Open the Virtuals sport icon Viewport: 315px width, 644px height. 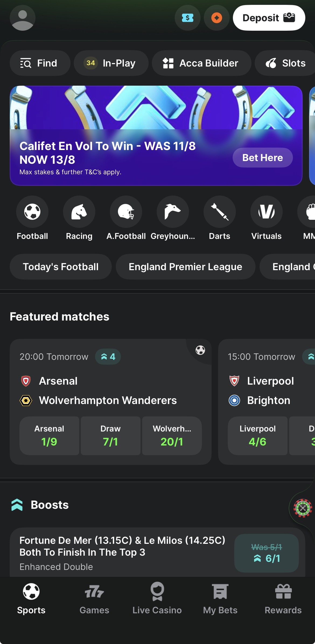tap(267, 212)
